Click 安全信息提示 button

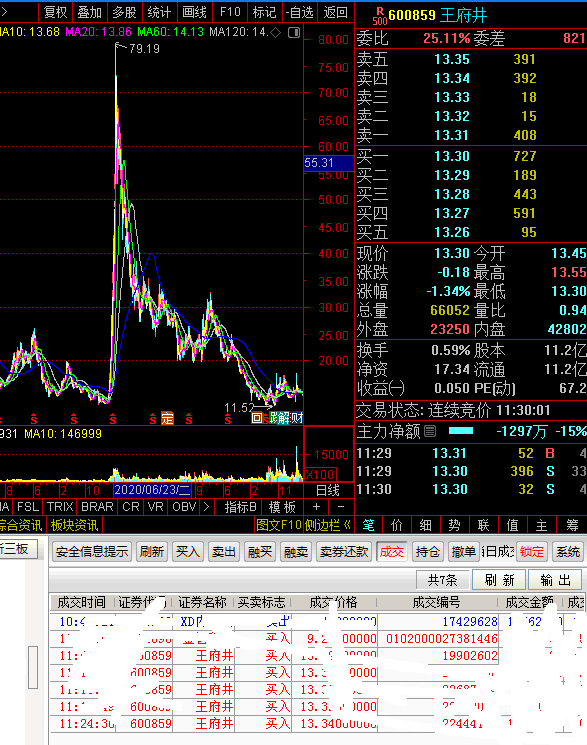coord(92,552)
